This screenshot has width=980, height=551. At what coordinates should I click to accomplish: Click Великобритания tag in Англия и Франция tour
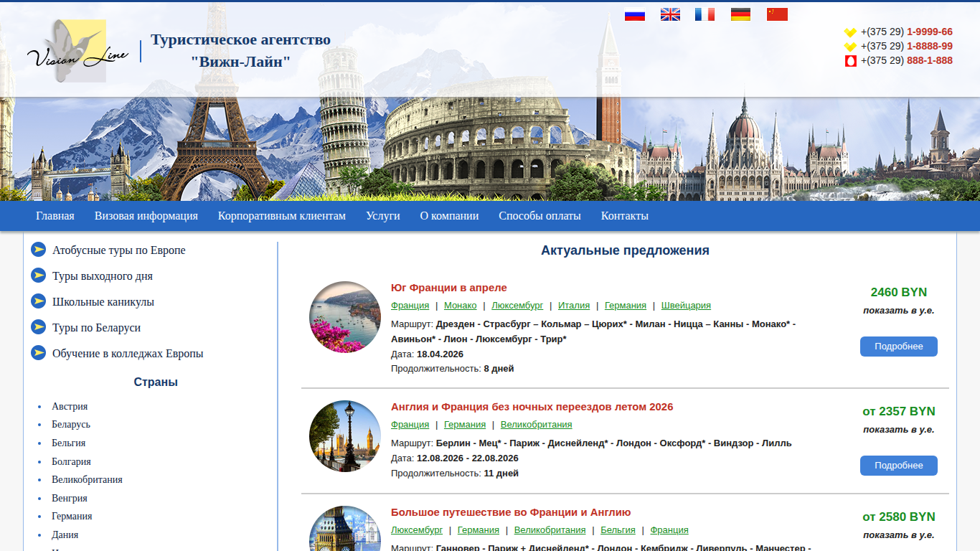[x=536, y=425]
